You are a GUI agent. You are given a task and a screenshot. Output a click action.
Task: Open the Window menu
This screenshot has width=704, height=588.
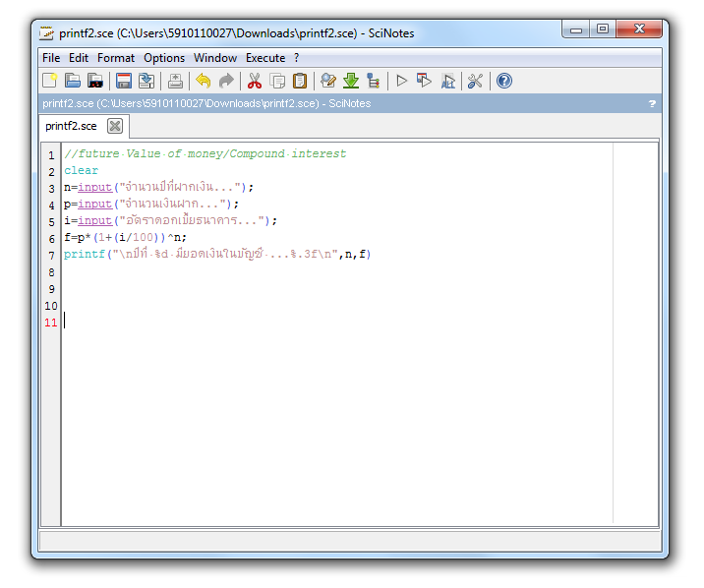pyautogui.click(x=215, y=58)
